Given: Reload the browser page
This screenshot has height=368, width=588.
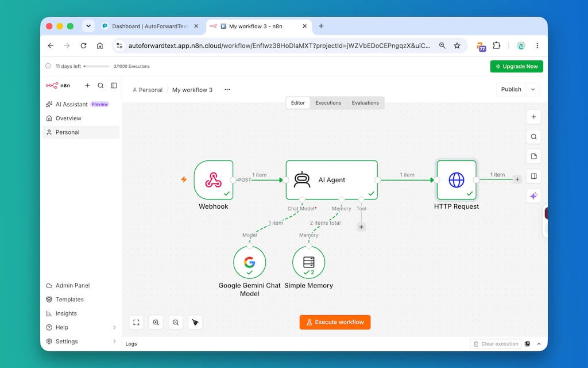Looking at the screenshot, I should [83, 45].
